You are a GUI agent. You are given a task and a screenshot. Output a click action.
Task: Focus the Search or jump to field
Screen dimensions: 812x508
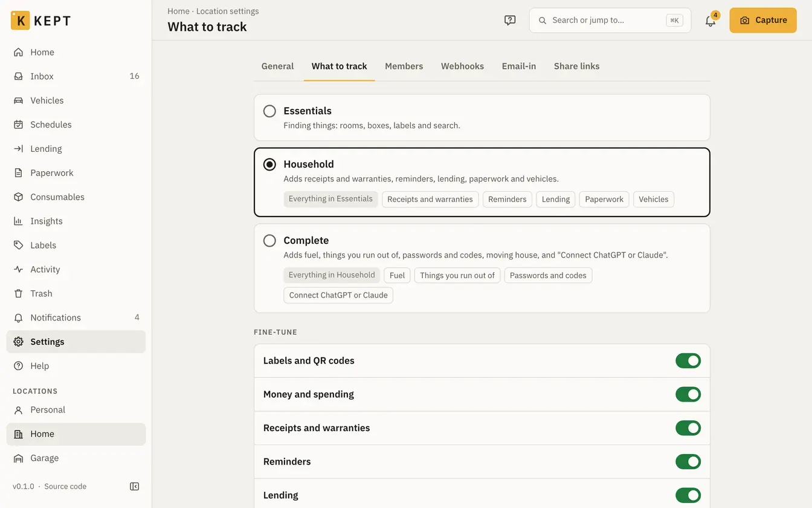click(x=610, y=21)
